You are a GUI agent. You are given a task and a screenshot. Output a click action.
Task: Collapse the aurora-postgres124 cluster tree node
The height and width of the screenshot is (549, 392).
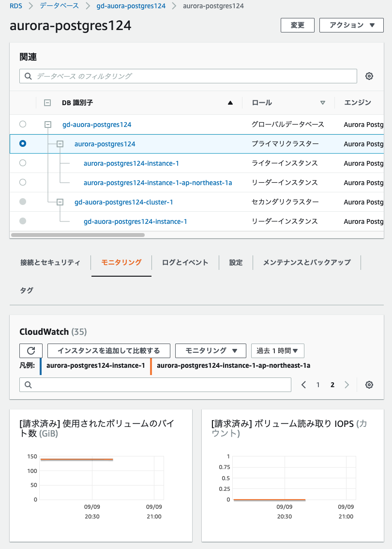click(60, 144)
